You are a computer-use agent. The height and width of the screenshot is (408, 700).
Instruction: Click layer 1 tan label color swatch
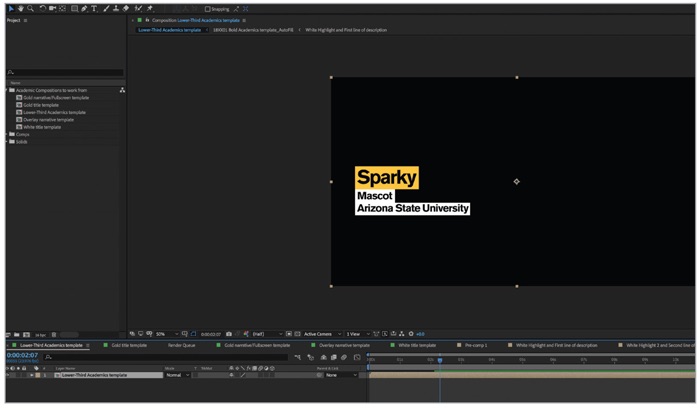click(x=38, y=375)
